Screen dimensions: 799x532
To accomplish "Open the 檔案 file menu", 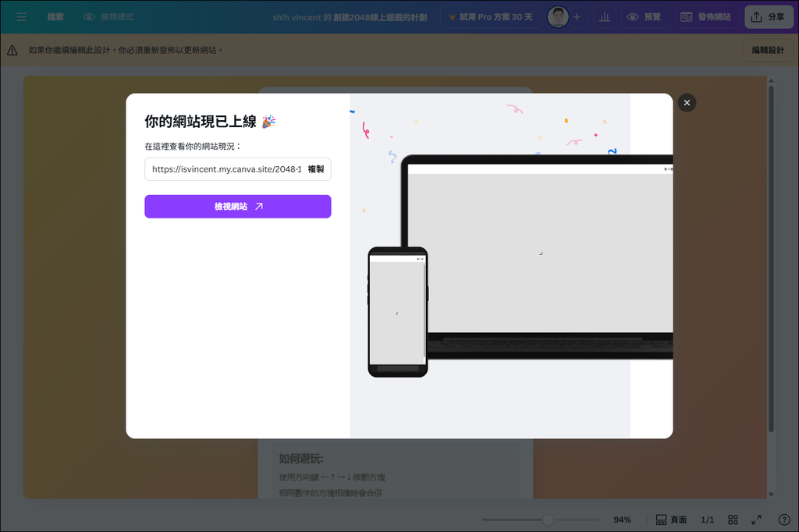I will [55, 17].
